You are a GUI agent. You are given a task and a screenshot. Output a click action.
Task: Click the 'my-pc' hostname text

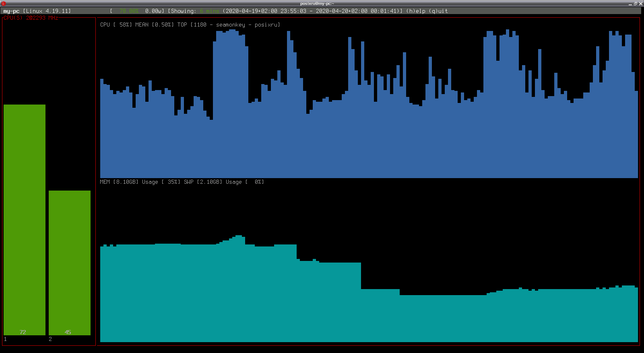pos(11,11)
